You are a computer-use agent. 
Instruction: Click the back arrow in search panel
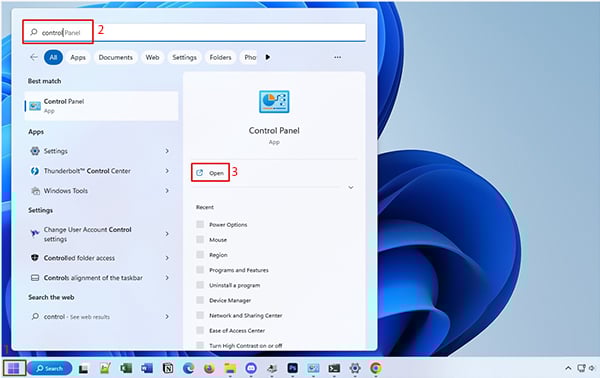point(34,57)
